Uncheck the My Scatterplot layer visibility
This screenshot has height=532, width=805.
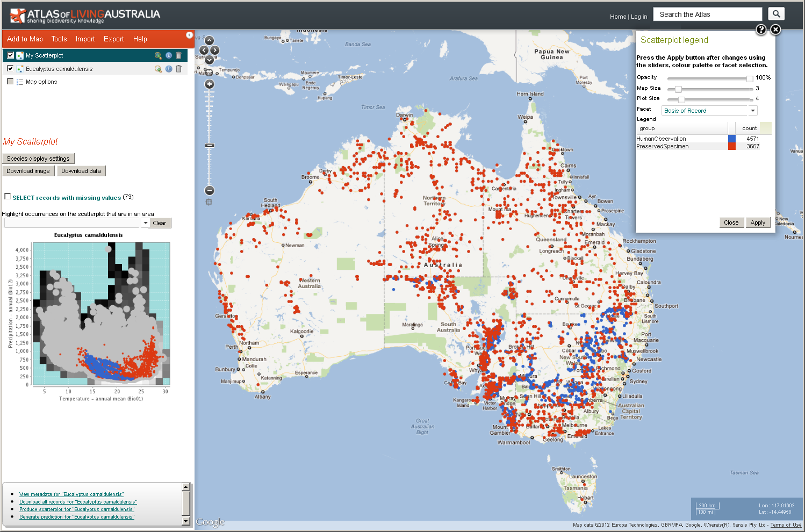point(10,55)
